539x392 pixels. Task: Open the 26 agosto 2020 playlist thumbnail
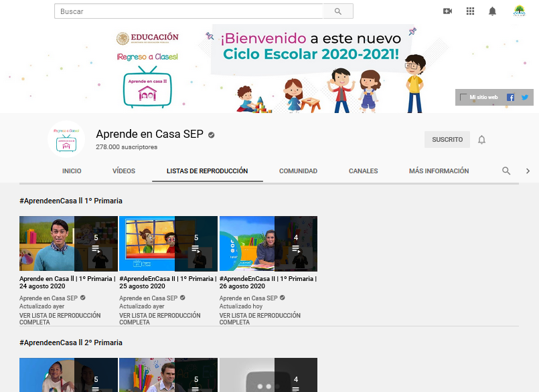268,243
